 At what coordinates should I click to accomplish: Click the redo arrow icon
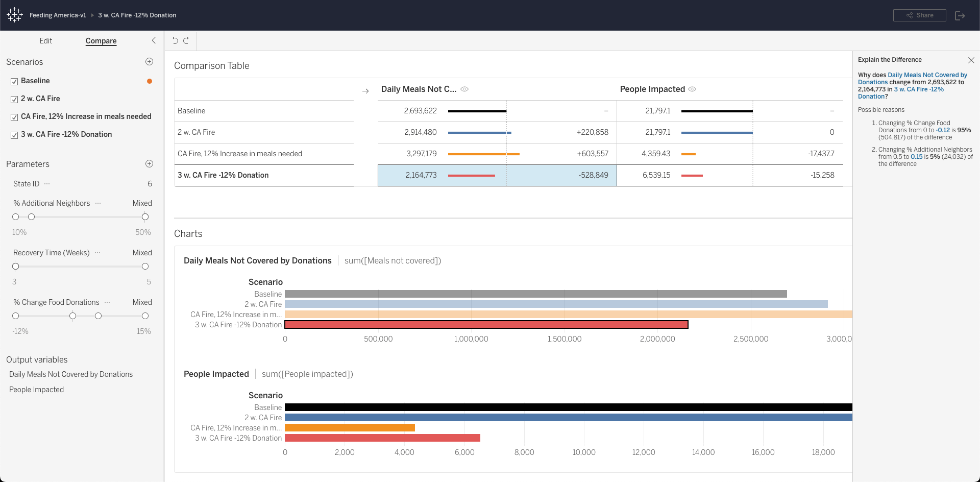(x=186, y=41)
